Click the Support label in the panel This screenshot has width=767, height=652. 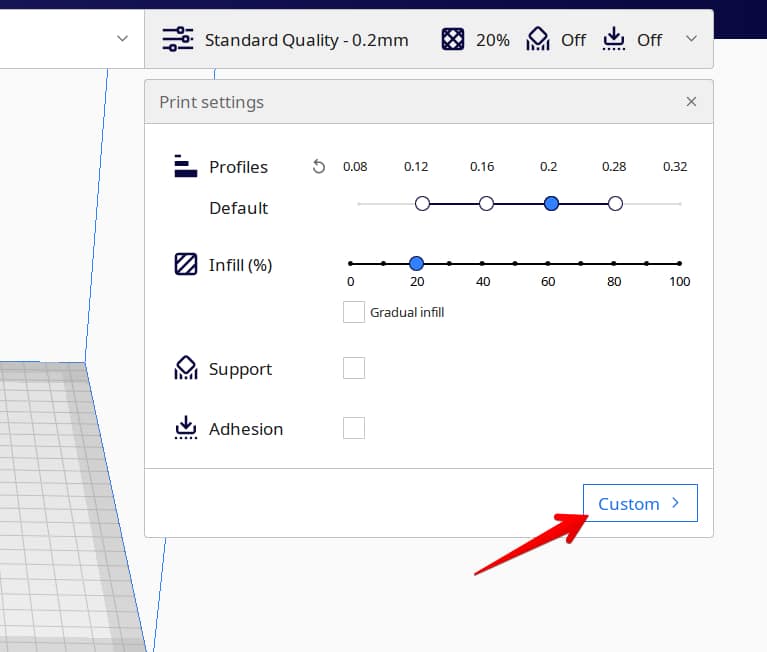[x=240, y=369]
